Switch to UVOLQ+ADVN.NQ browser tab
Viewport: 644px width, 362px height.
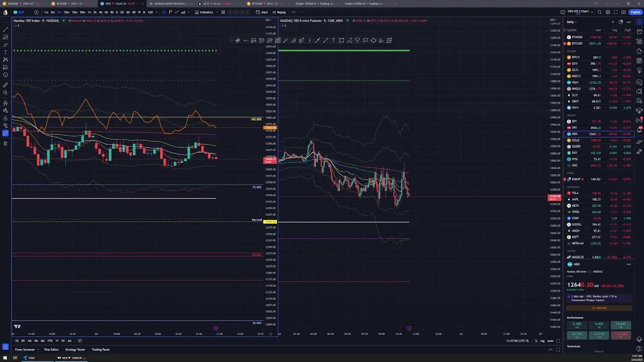coord(171,4)
